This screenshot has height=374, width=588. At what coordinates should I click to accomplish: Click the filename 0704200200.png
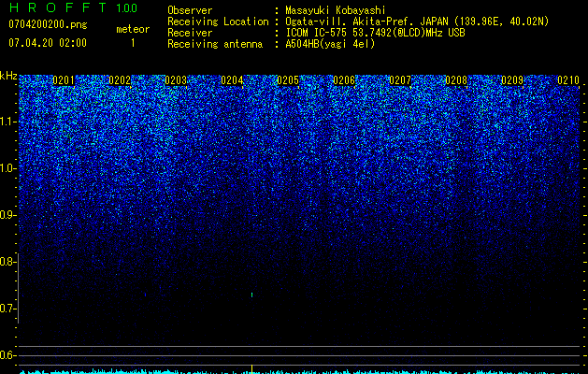(x=48, y=25)
